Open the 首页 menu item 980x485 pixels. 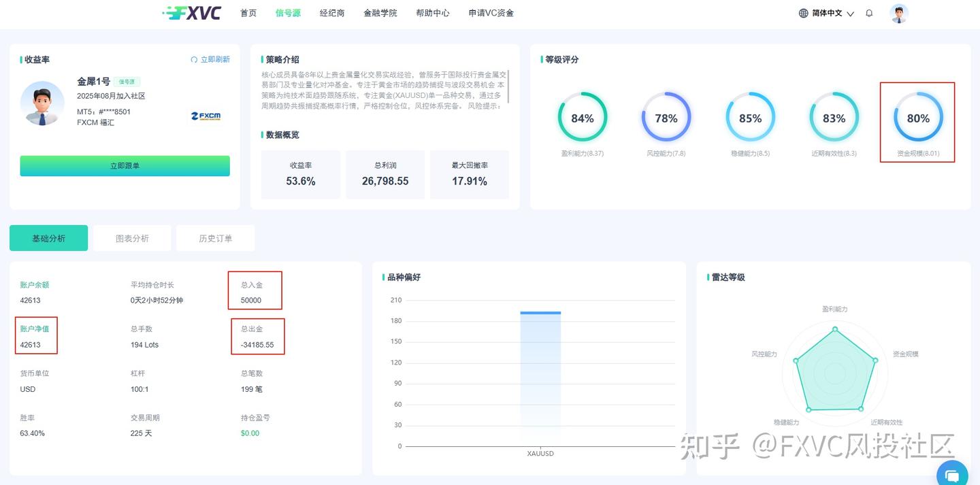coord(248,13)
